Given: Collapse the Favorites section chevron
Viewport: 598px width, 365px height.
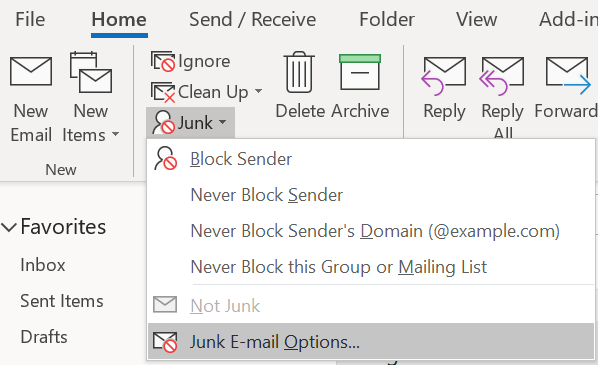Looking at the screenshot, I should point(9,227).
